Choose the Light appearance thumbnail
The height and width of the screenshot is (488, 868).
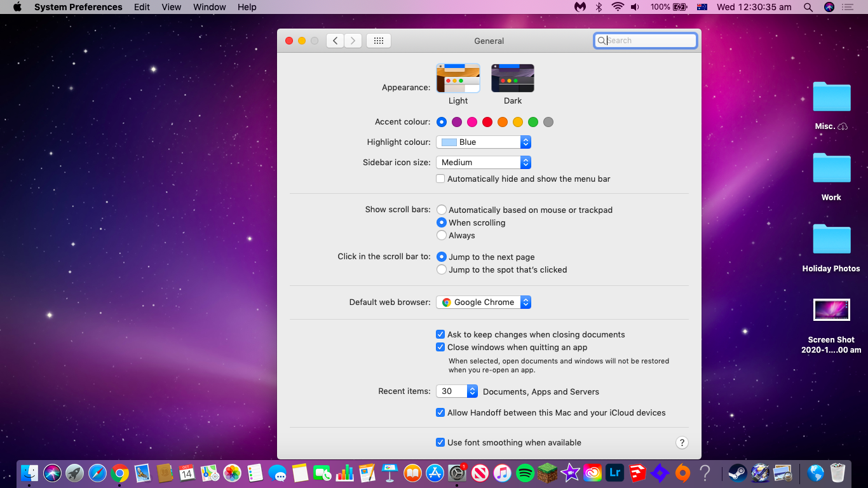(x=458, y=78)
